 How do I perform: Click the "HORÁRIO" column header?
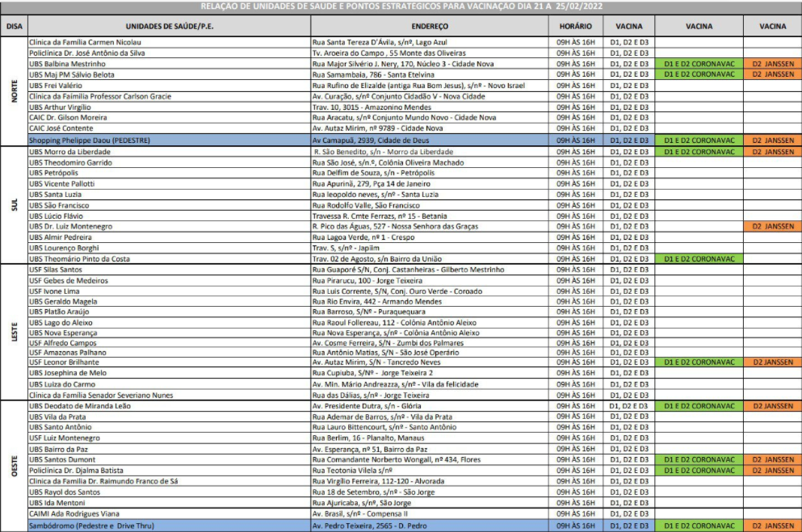point(576,26)
